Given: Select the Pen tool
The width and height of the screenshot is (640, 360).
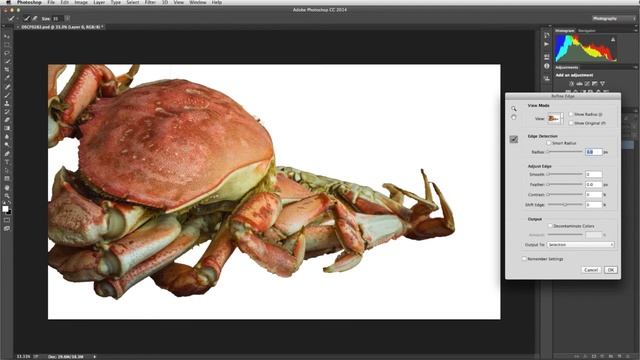Looking at the screenshot, I should (x=7, y=154).
